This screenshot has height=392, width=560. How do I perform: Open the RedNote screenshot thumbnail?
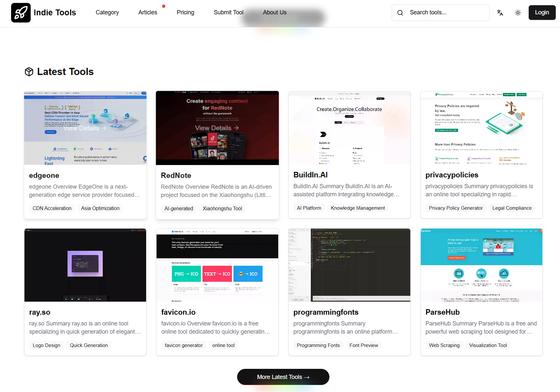[217, 128]
